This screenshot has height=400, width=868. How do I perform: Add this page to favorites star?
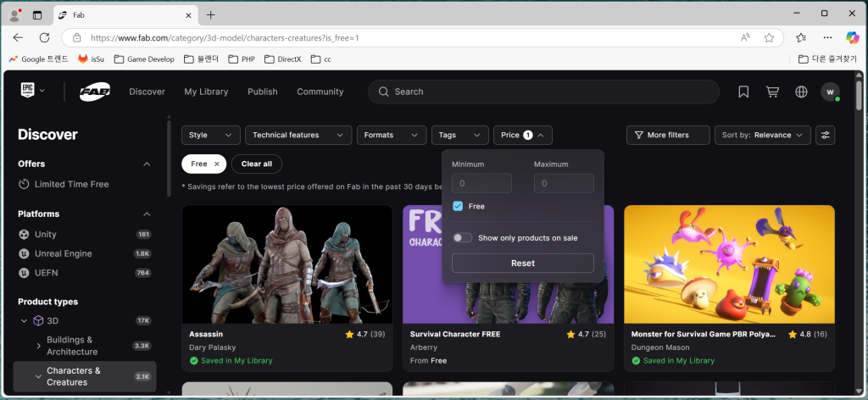pos(769,37)
